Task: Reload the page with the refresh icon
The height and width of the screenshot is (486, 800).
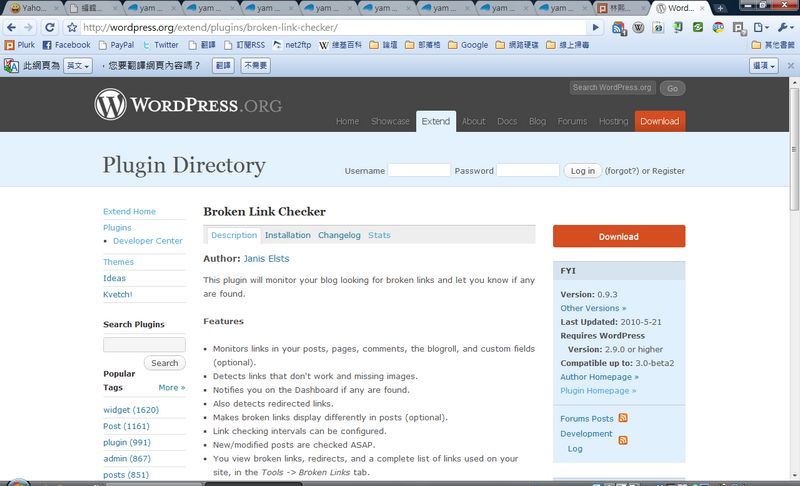Action: pos(49,28)
